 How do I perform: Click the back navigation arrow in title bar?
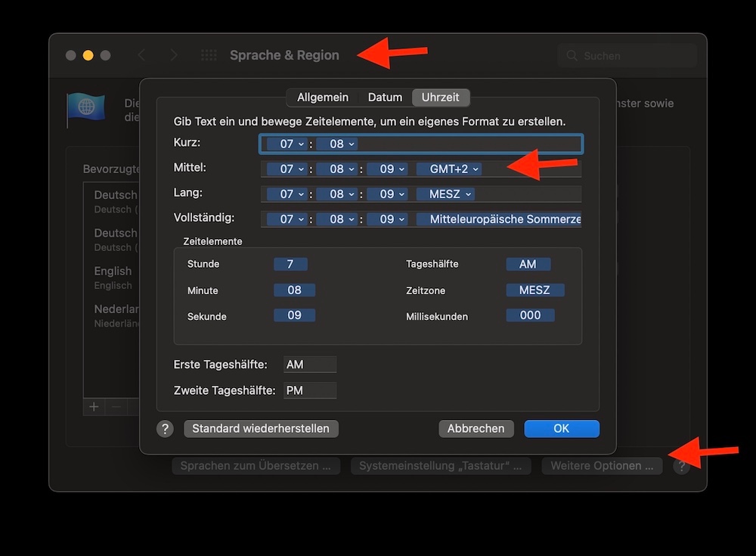tap(141, 55)
